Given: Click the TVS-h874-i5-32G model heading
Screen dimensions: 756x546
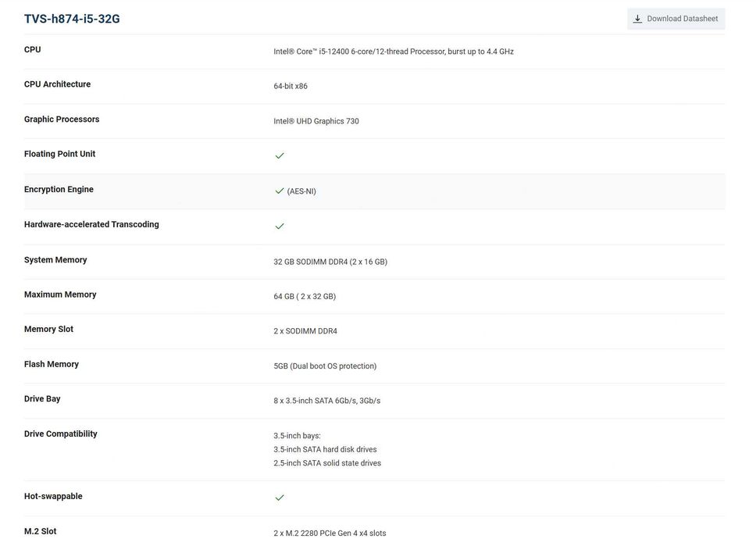Looking at the screenshot, I should 72,19.
